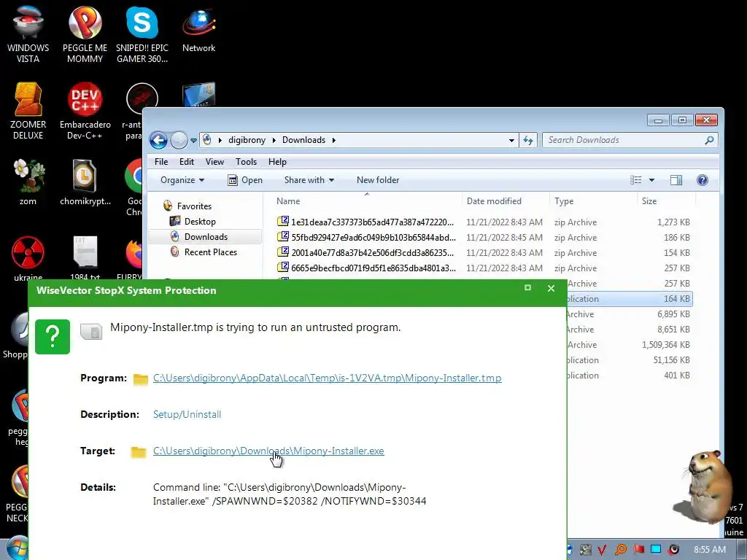Open the WINDOWS VISTA desktop icon
Image resolution: width=747 pixels, height=560 pixels.
[x=28, y=34]
